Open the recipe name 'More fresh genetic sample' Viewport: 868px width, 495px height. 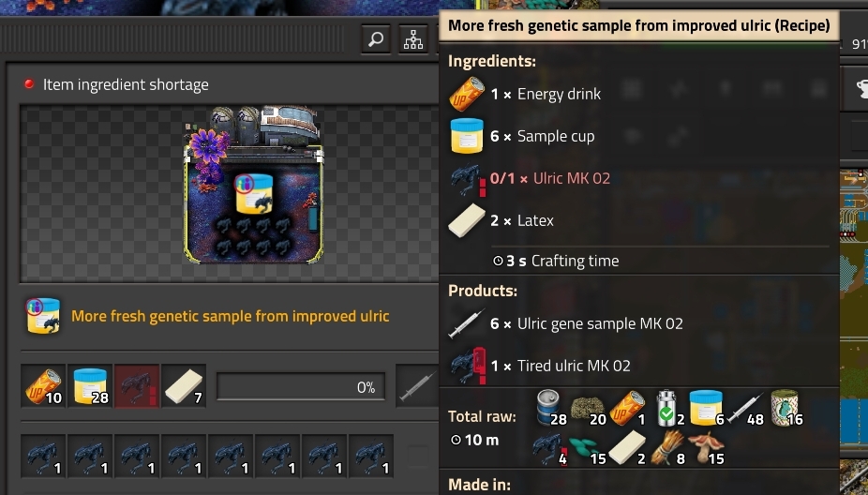(231, 316)
